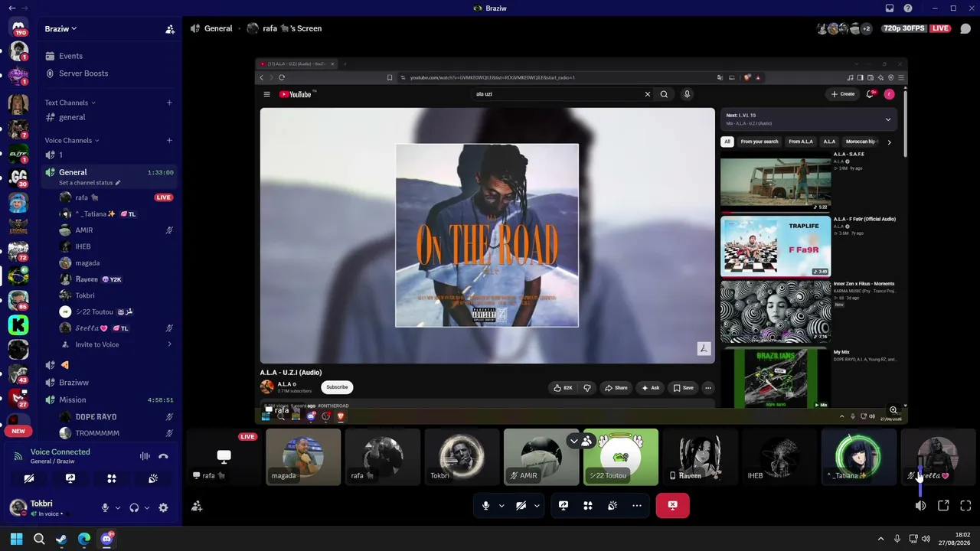The height and width of the screenshot is (551, 980).
Task: Mute microphone in the Tokbri user panel
Action: point(105,507)
